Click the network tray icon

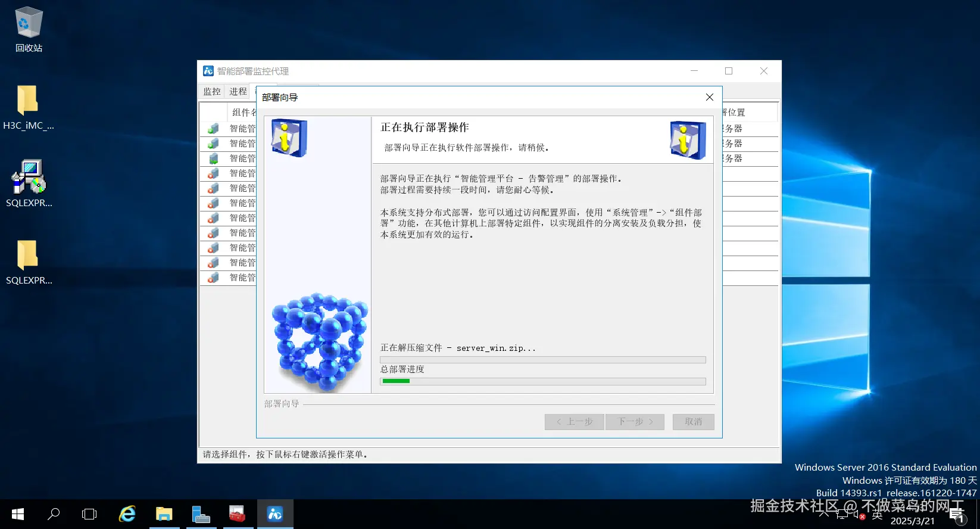click(841, 514)
